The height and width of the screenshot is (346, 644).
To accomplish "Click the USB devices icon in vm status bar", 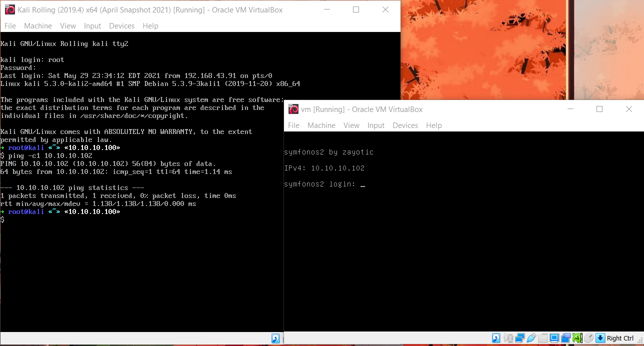I will pos(531,338).
